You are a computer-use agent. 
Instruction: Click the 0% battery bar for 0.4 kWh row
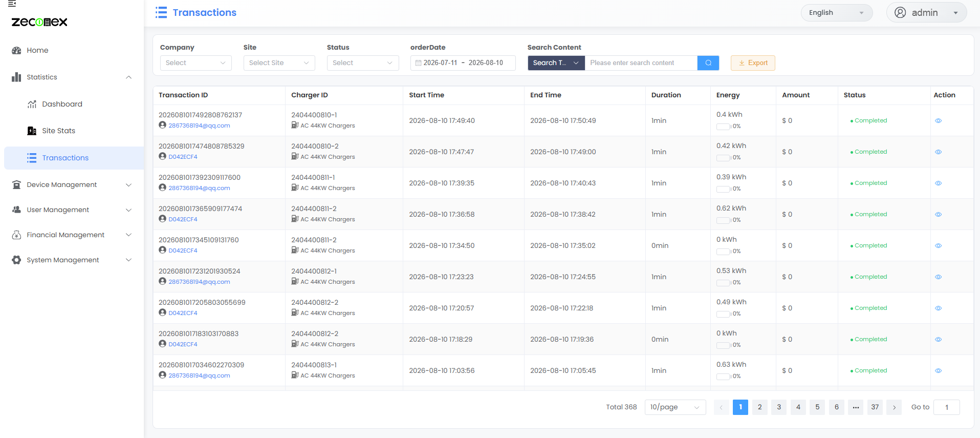pyautogui.click(x=723, y=127)
